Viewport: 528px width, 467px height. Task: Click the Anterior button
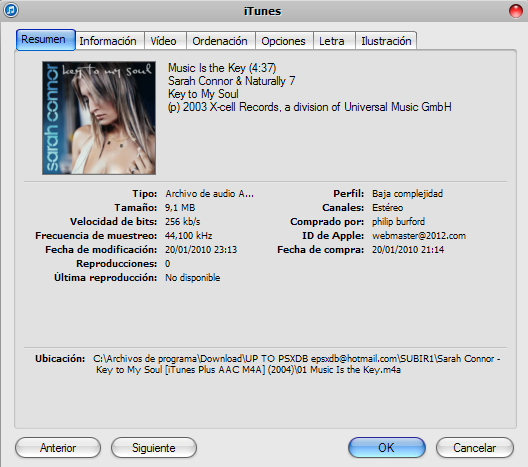tap(58, 448)
